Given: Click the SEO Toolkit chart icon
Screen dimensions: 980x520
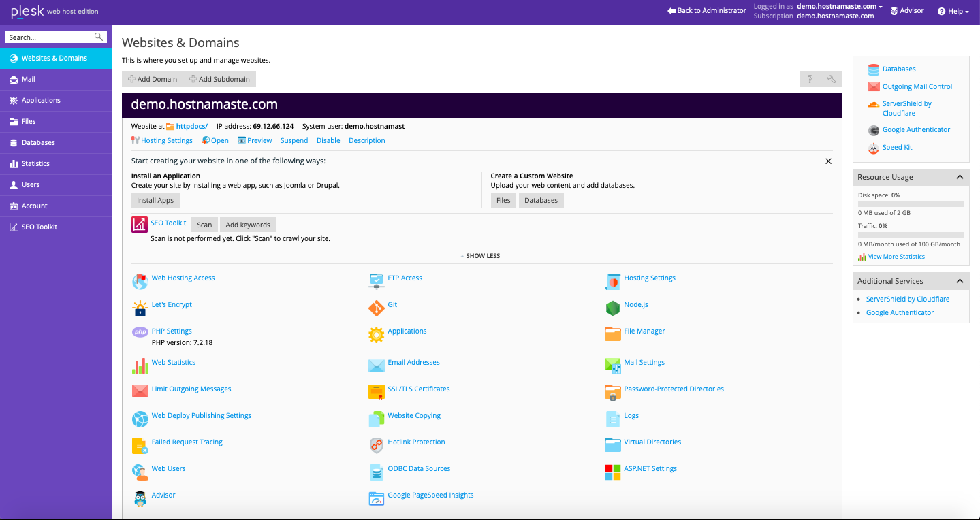Looking at the screenshot, I should click(x=140, y=224).
